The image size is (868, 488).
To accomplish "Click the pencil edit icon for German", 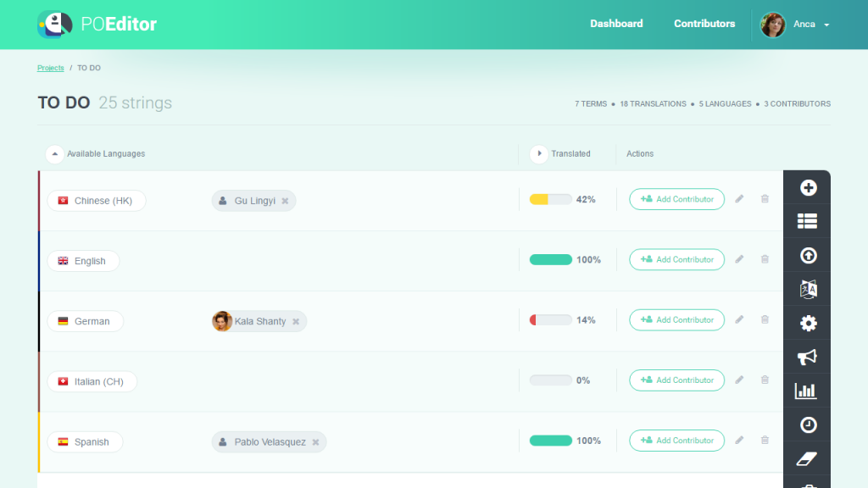I will (739, 319).
